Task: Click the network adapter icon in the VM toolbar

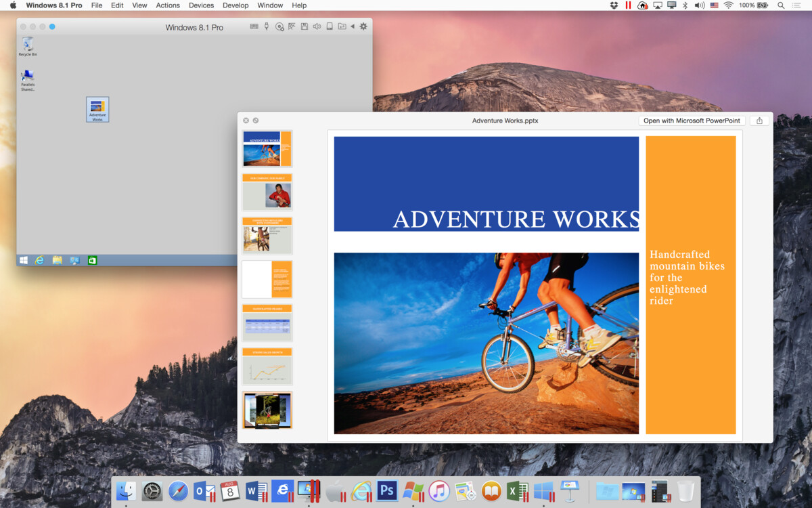Action: [x=292, y=27]
